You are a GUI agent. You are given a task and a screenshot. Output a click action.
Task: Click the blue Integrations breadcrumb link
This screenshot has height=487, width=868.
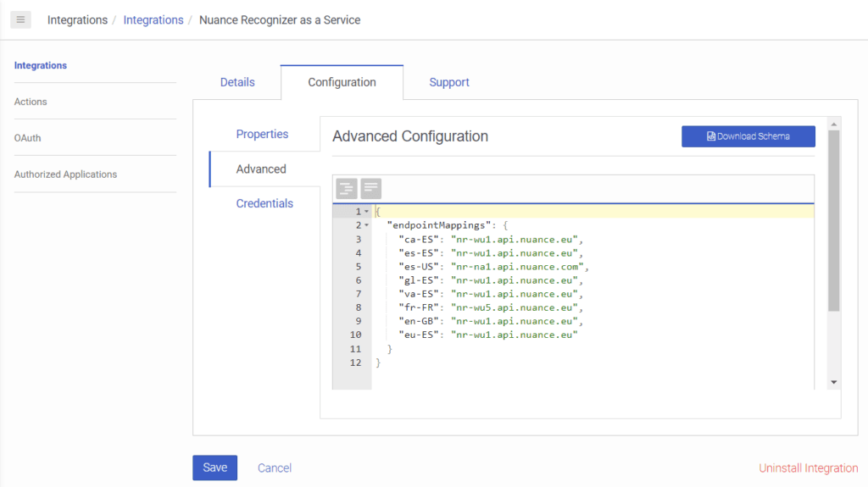[x=153, y=20]
